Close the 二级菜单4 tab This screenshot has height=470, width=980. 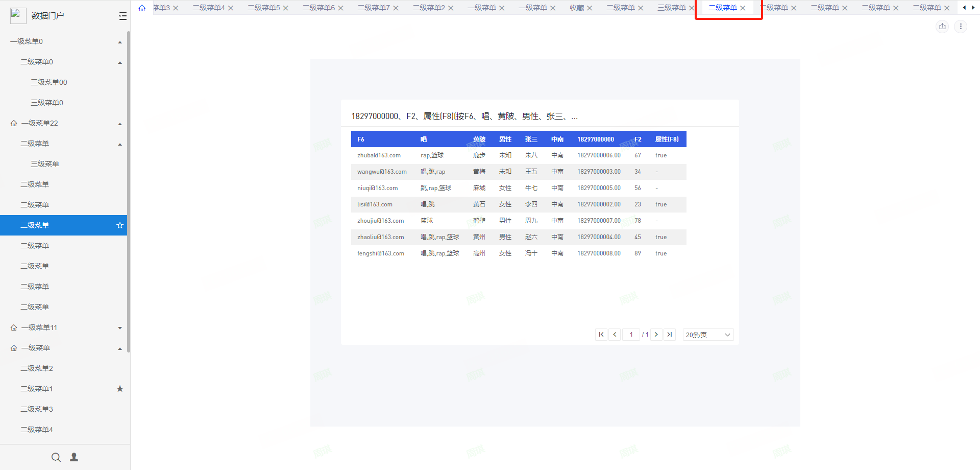pyautogui.click(x=231, y=8)
